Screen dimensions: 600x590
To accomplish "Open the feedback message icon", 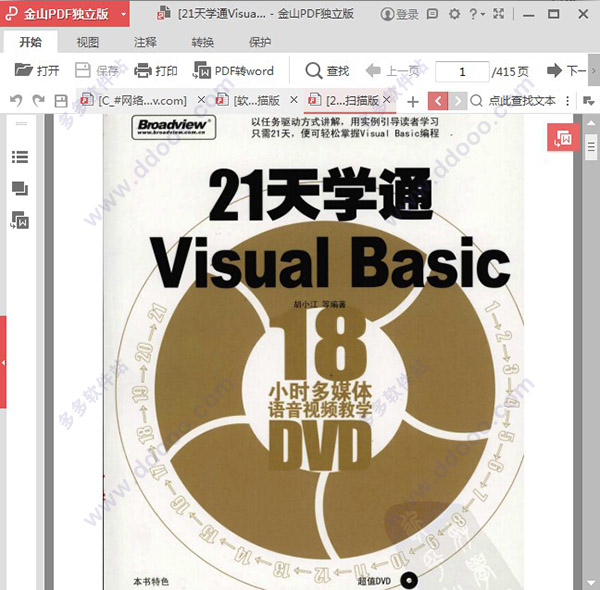I will 432,14.
